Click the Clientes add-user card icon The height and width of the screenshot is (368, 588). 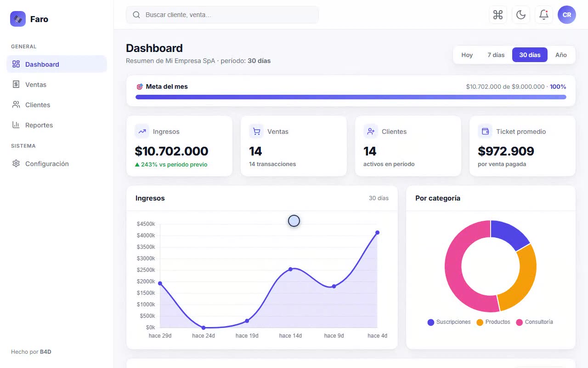pyautogui.click(x=370, y=131)
